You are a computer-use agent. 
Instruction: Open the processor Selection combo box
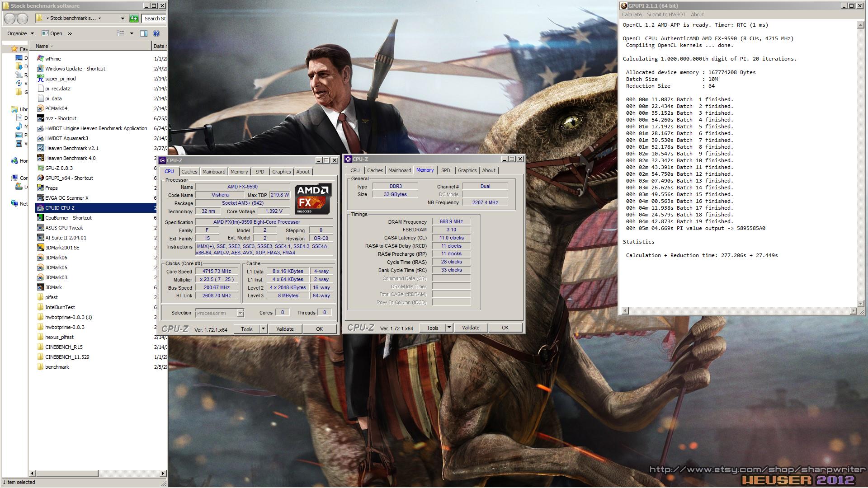point(220,313)
